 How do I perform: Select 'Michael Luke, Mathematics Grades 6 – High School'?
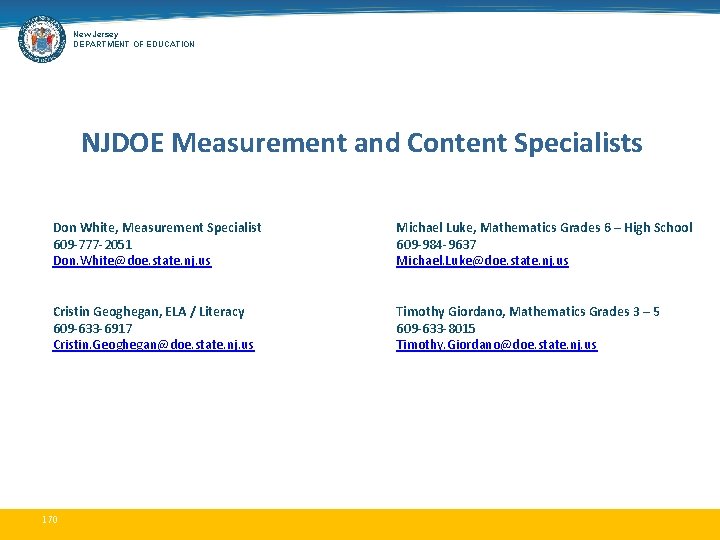[544, 228]
